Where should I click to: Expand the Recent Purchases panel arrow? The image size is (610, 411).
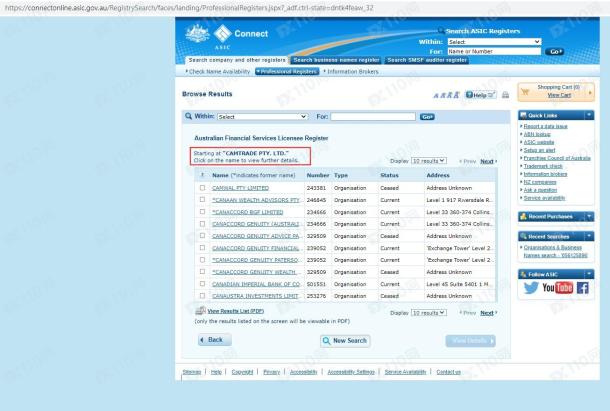589,216
